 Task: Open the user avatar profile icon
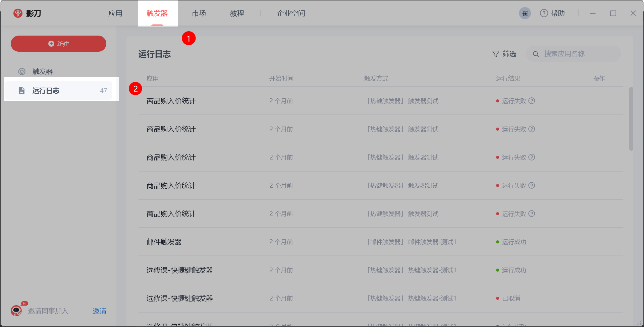click(x=525, y=13)
